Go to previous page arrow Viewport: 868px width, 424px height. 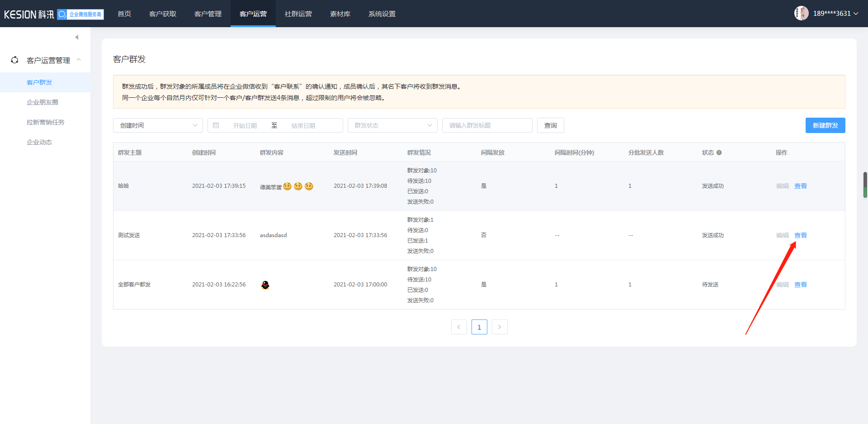(458, 327)
